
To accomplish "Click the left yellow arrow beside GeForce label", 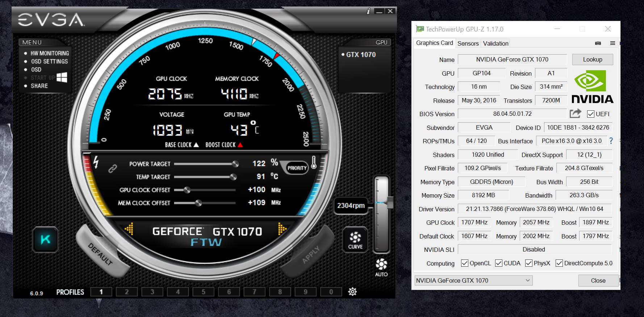I will (x=129, y=229).
